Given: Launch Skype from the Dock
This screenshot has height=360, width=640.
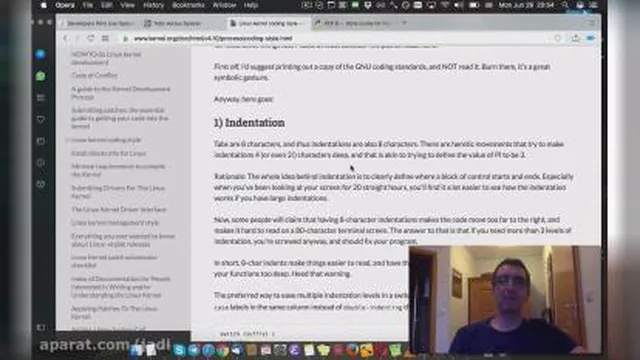Looking at the screenshot, I should [179, 350].
